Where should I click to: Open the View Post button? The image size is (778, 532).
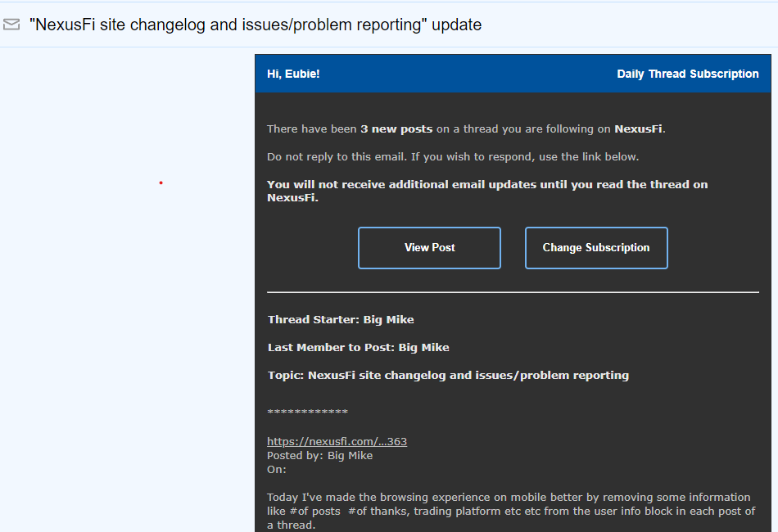pyautogui.click(x=429, y=248)
